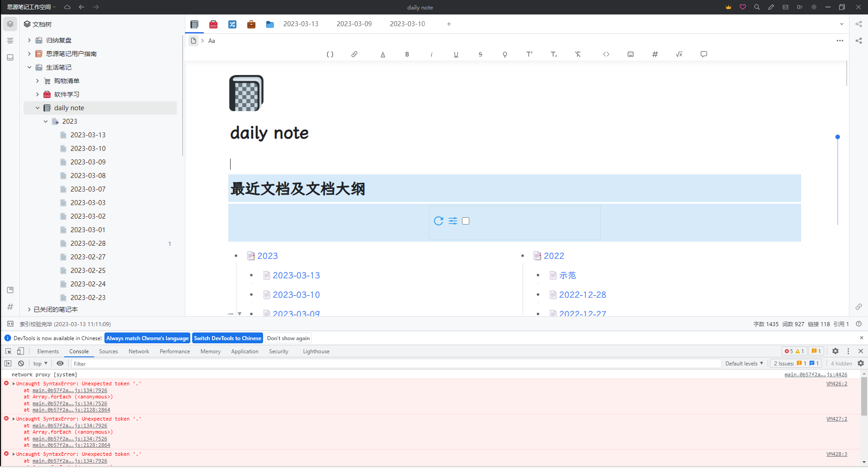Apply underline formatting

(x=456, y=54)
